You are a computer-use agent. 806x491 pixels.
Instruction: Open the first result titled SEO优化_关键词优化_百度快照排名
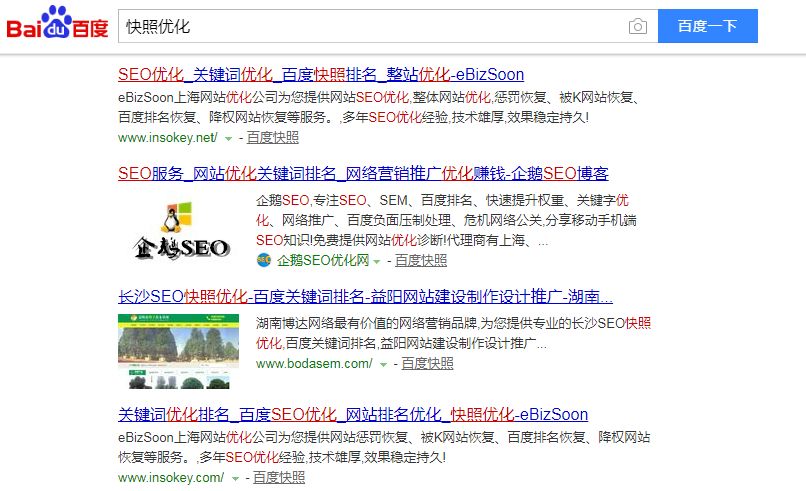321,75
